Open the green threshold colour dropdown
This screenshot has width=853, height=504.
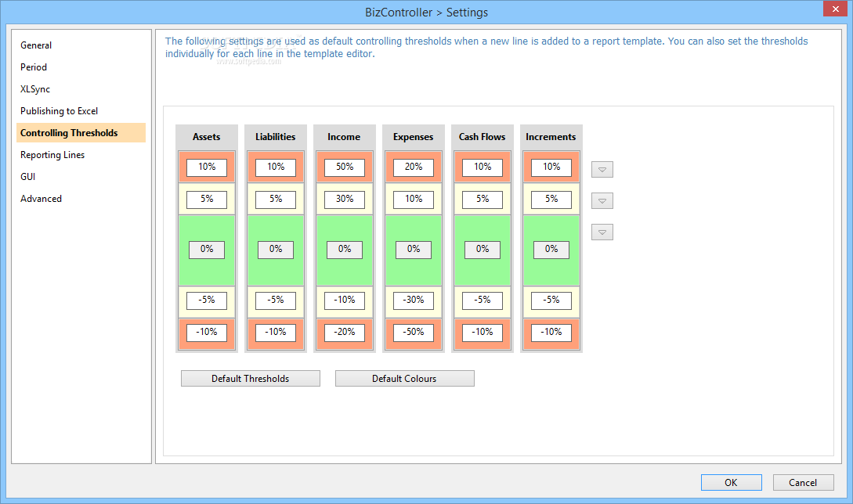(x=602, y=232)
